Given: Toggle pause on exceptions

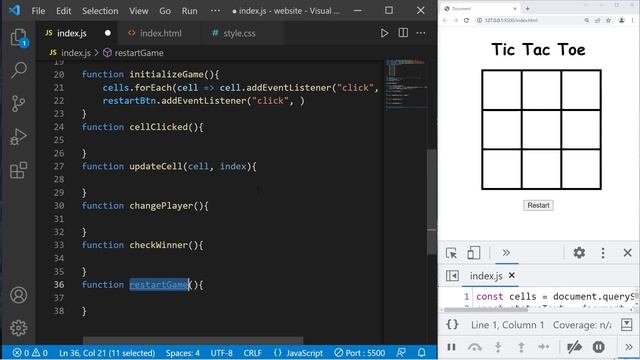Looking at the screenshot, I should coord(598,347).
